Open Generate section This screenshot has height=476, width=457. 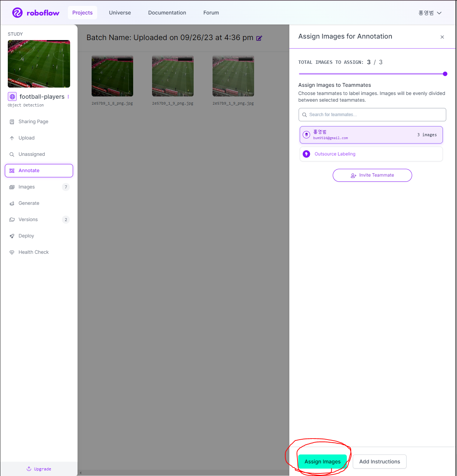pos(39,203)
